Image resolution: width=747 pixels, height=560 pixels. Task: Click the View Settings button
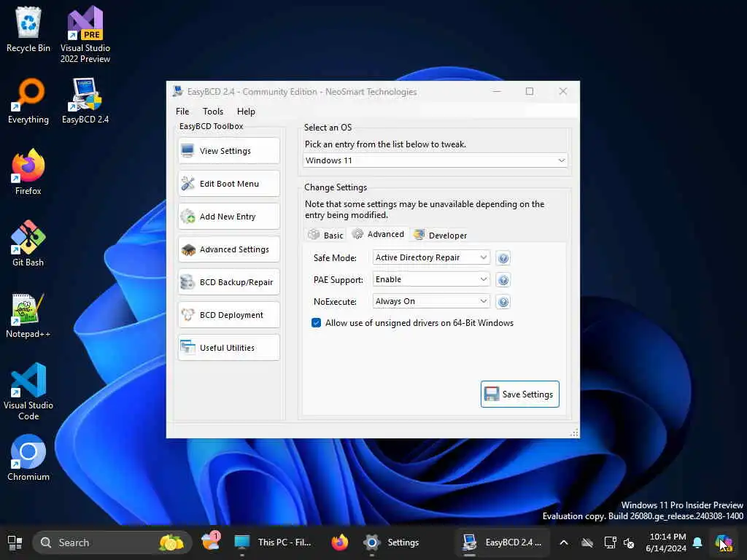coord(228,151)
